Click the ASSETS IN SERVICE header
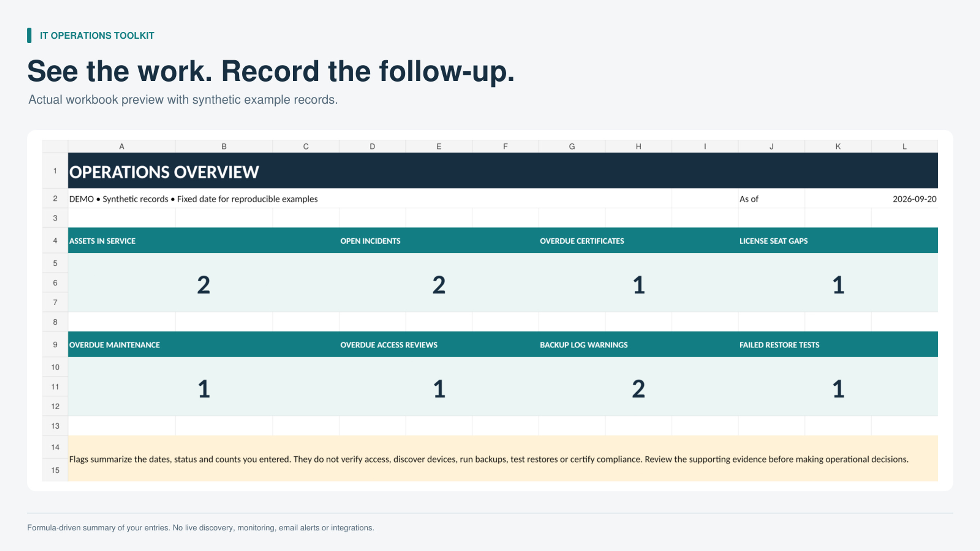 204,241
